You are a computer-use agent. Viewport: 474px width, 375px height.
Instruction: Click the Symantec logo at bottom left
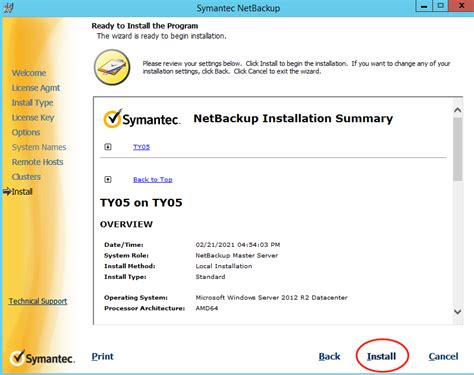click(42, 358)
